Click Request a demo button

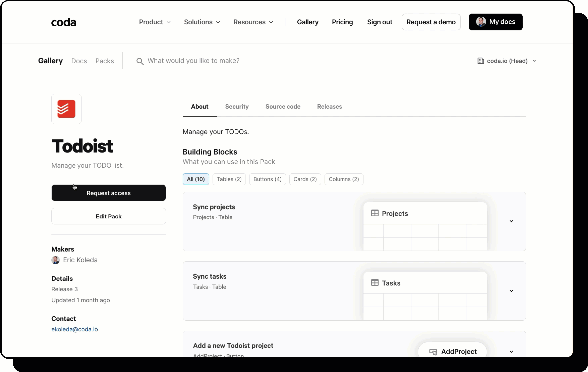431,22
